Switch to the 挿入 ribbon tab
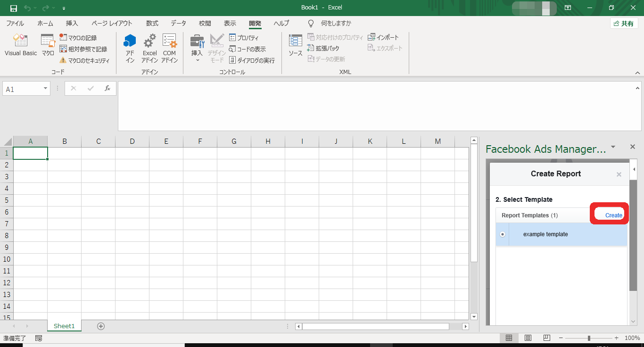Screen dimensions: 644x347 (x=72, y=24)
